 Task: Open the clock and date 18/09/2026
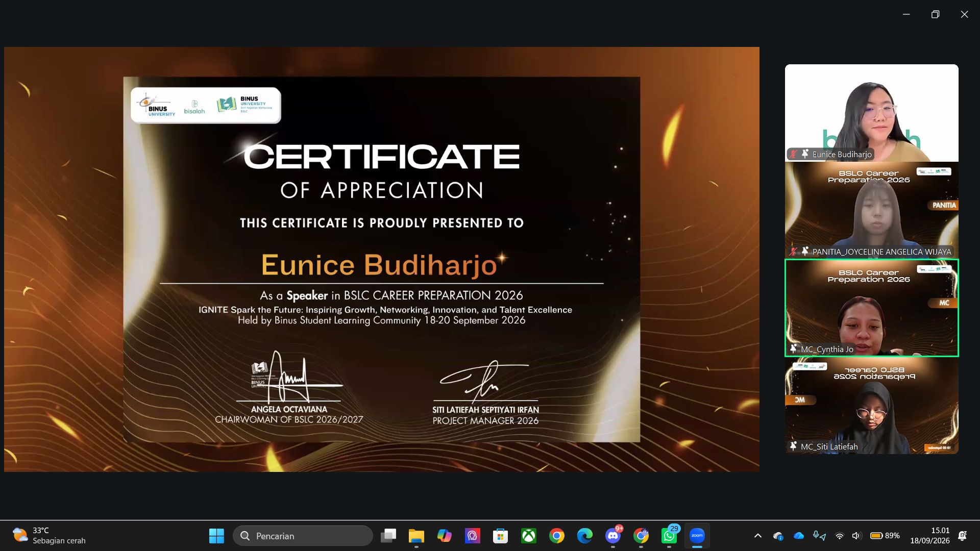tap(930, 536)
